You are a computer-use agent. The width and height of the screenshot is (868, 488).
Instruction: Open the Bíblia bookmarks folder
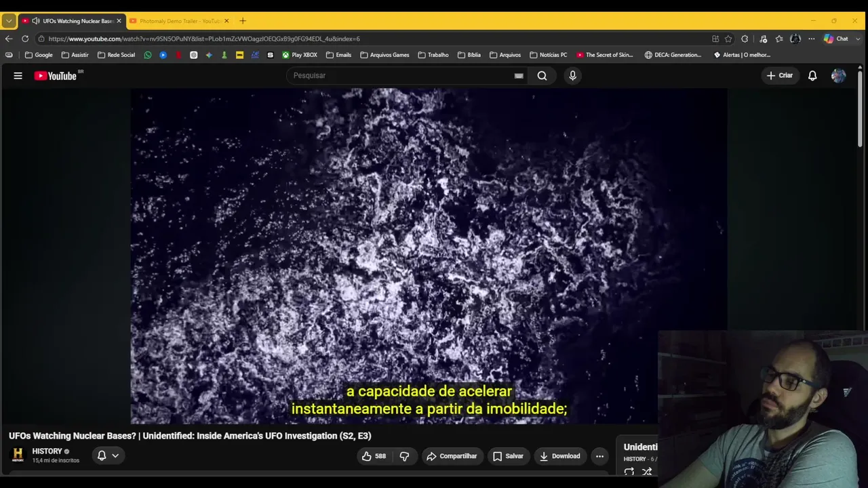(469, 55)
